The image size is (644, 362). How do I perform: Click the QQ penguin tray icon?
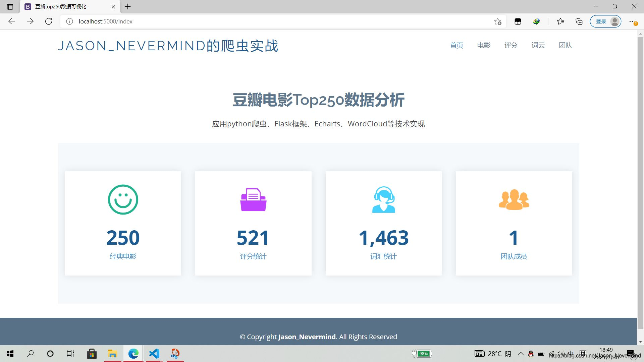point(531,354)
